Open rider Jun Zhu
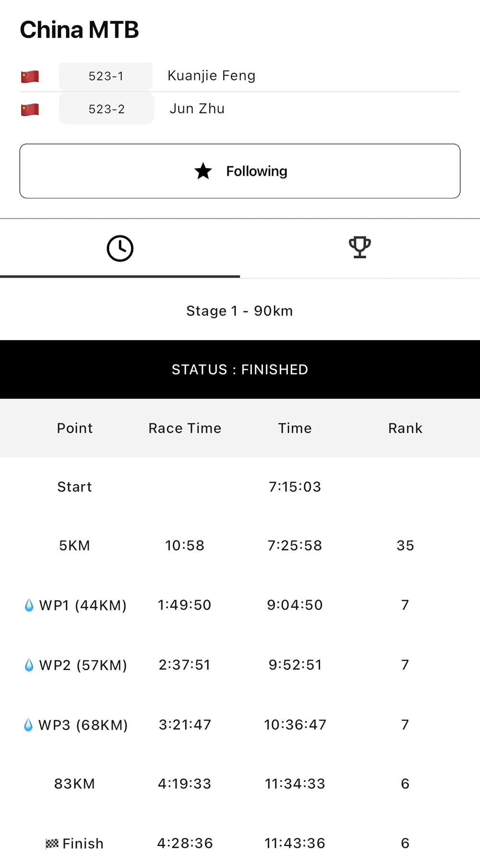This screenshot has height=868, width=480. pos(197,109)
